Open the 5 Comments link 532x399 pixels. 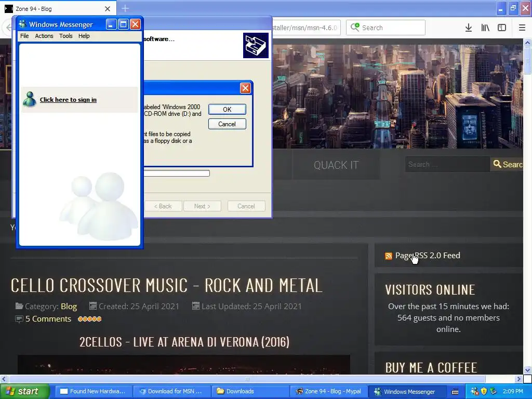point(48,319)
